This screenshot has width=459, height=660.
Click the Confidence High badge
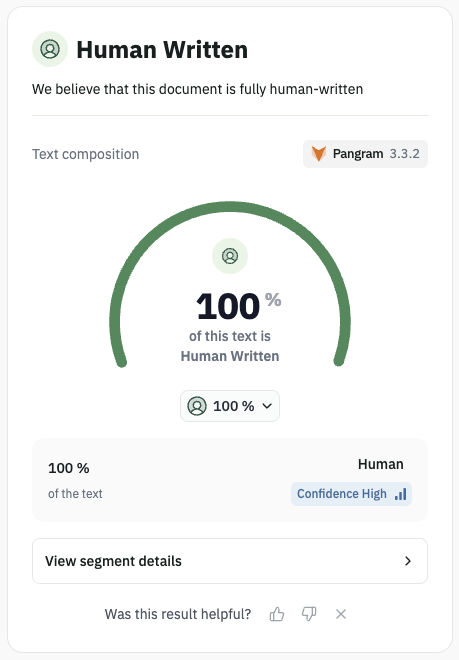(x=351, y=494)
